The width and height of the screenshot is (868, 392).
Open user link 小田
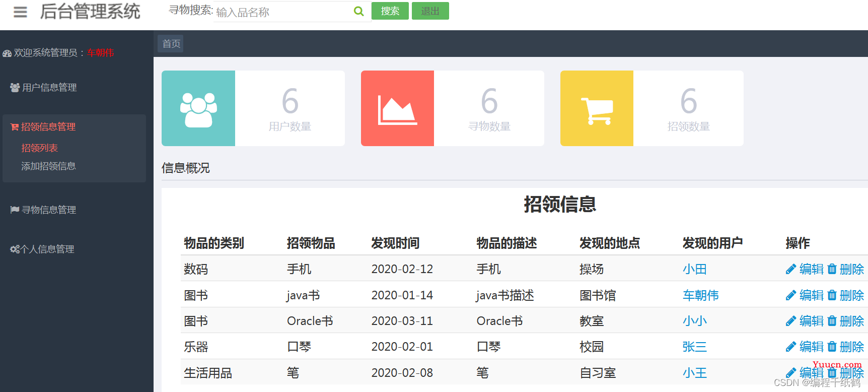(695, 270)
